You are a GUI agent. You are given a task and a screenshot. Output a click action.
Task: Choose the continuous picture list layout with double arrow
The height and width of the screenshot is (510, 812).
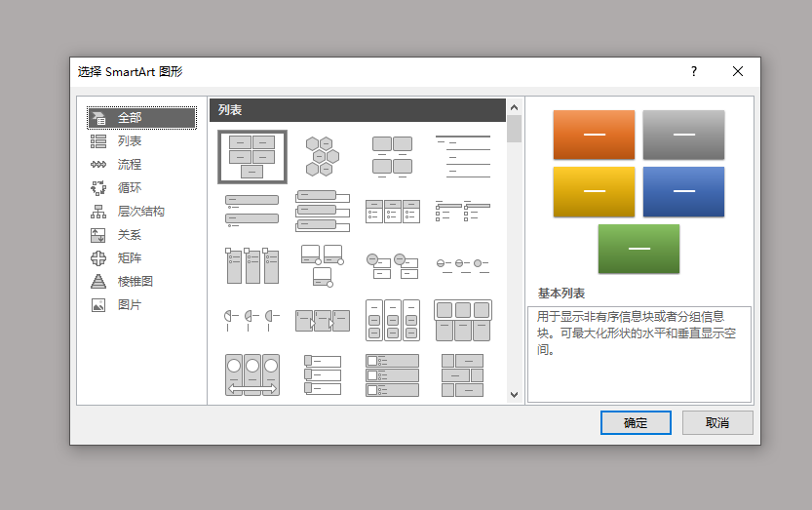(x=252, y=374)
